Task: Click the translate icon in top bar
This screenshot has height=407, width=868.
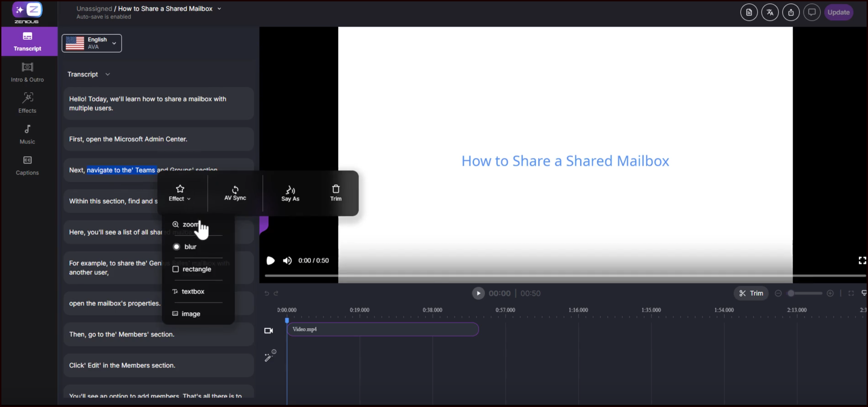Action: [x=770, y=12]
